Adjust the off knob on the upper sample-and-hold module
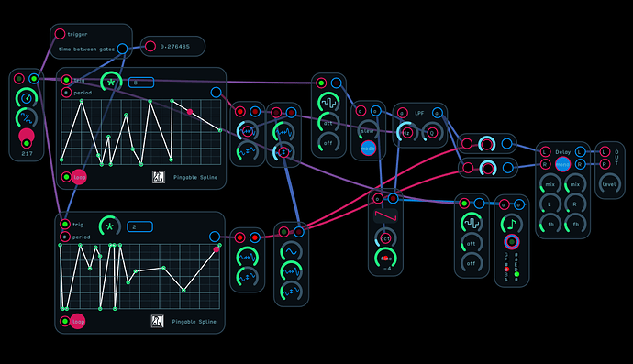This screenshot has width=633, height=364. click(328, 143)
